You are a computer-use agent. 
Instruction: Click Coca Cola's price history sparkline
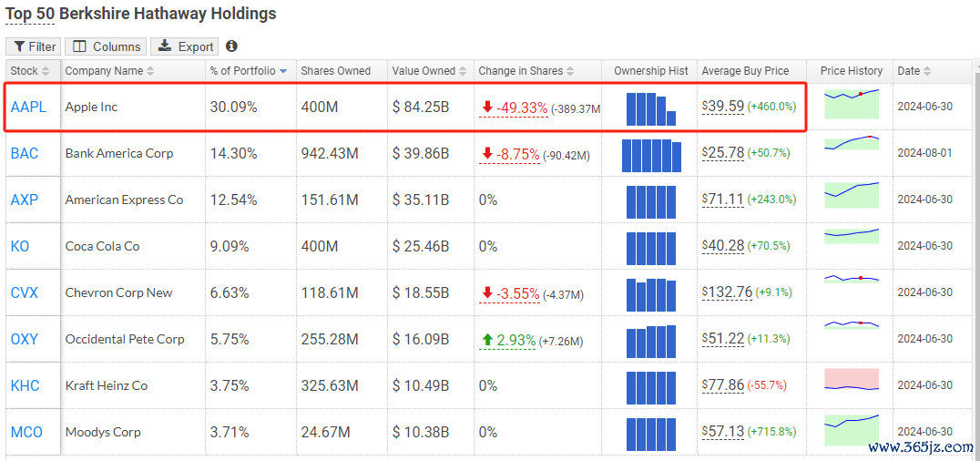pyautogui.click(x=852, y=236)
